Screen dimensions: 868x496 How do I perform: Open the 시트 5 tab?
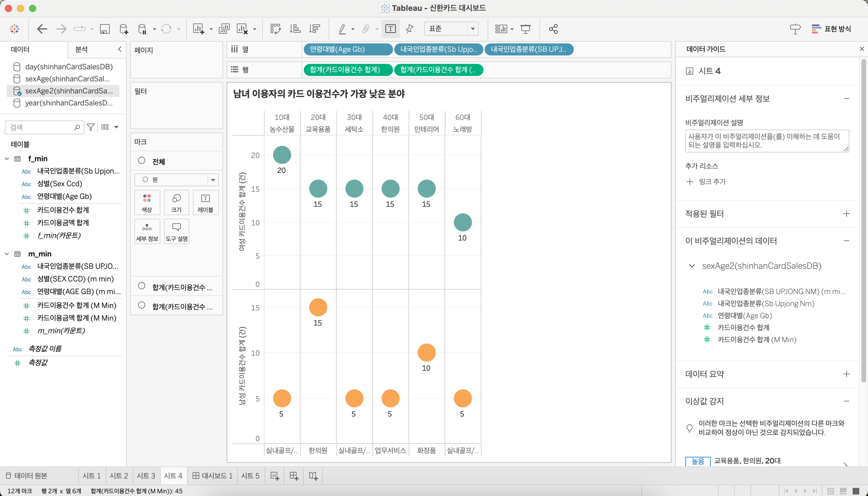tap(250, 476)
